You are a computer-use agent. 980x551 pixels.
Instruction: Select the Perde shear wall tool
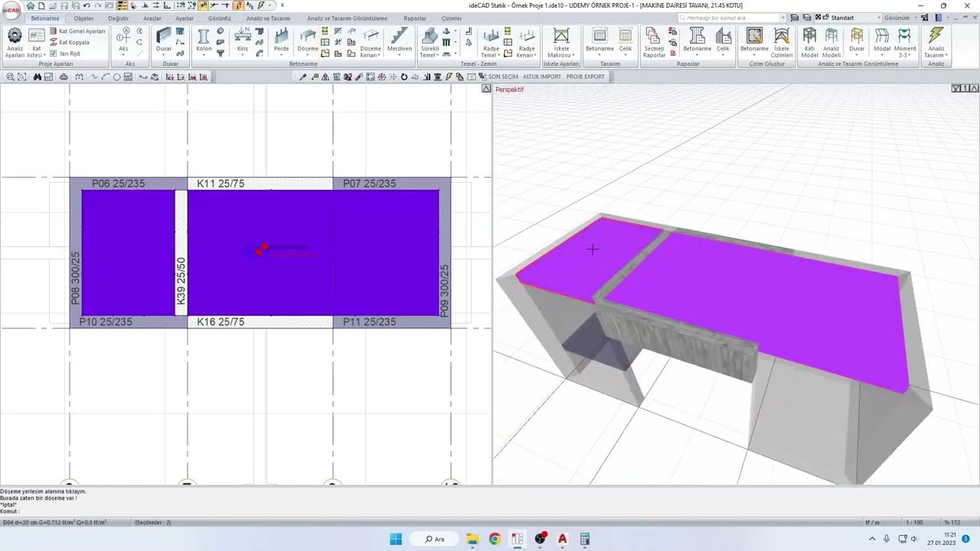point(281,42)
